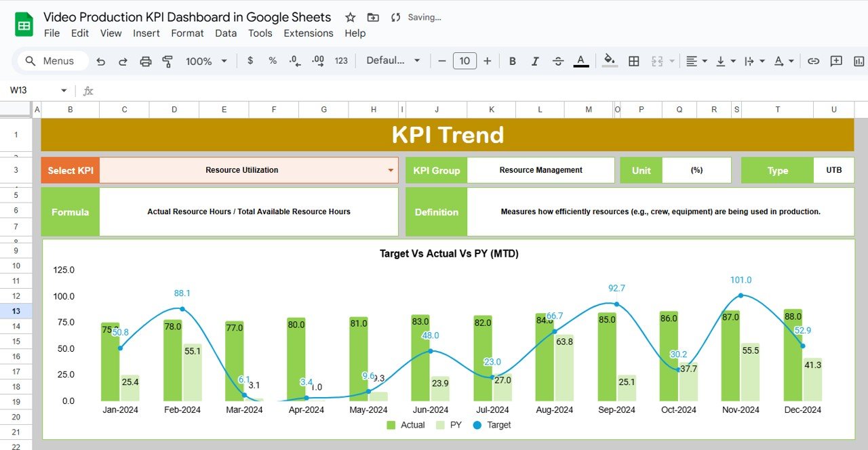Select column header B

[71, 110]
